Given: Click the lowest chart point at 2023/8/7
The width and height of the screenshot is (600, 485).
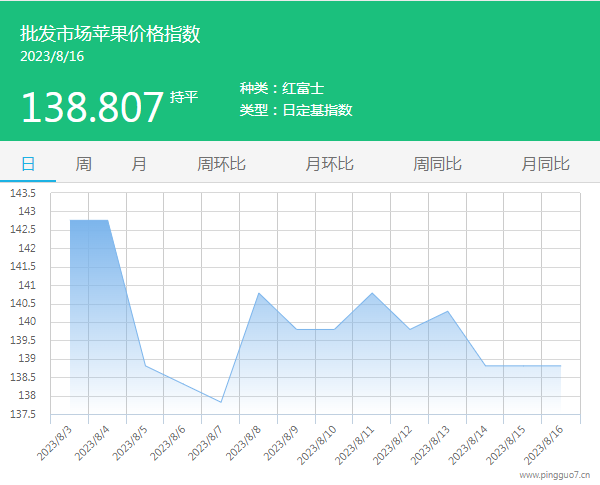Looking at the screenshot, I should (221, 402).
